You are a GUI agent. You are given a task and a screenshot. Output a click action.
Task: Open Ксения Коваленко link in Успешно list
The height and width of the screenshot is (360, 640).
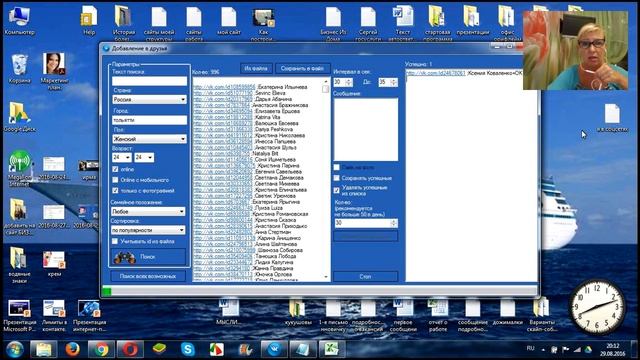(436, 73)
